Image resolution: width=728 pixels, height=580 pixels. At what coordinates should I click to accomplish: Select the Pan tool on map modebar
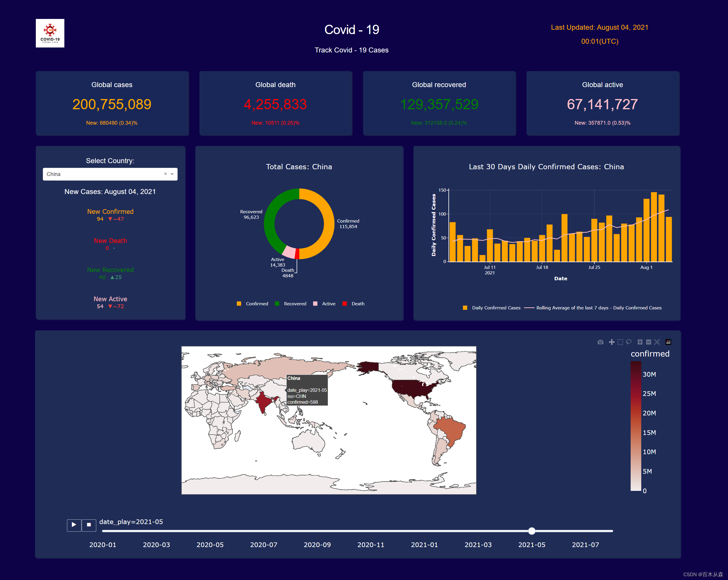pyautogui.click(x=611, y=342)
